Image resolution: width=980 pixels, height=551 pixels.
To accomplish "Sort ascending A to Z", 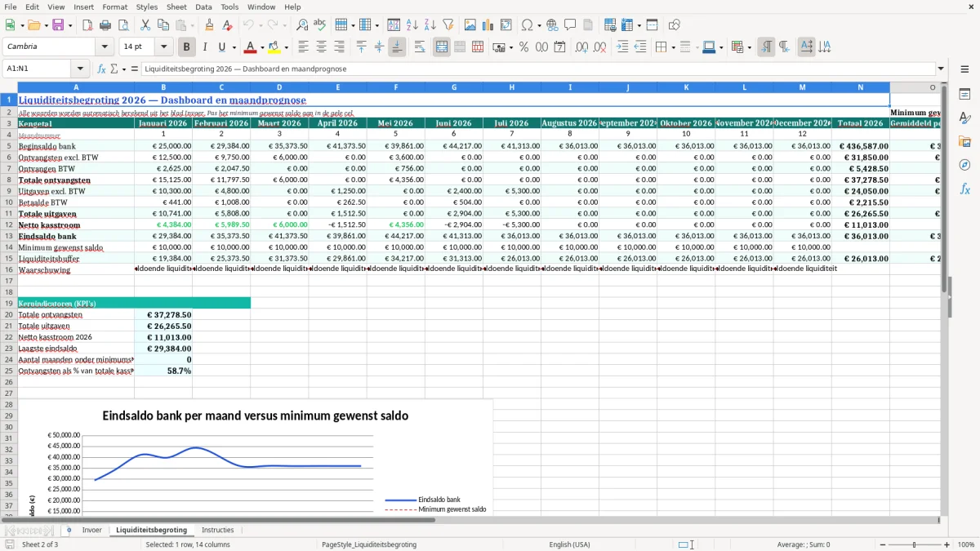I will (x=412, y=25).
